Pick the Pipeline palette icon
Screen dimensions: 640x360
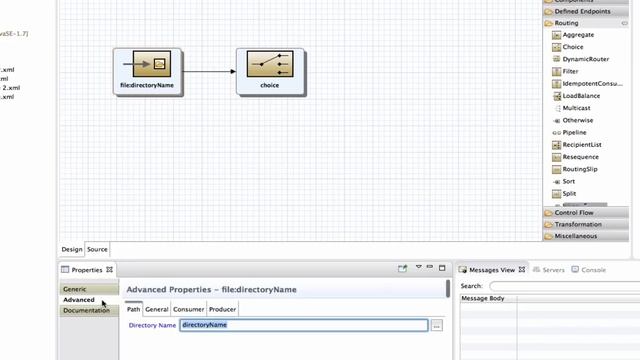[556, 133]
